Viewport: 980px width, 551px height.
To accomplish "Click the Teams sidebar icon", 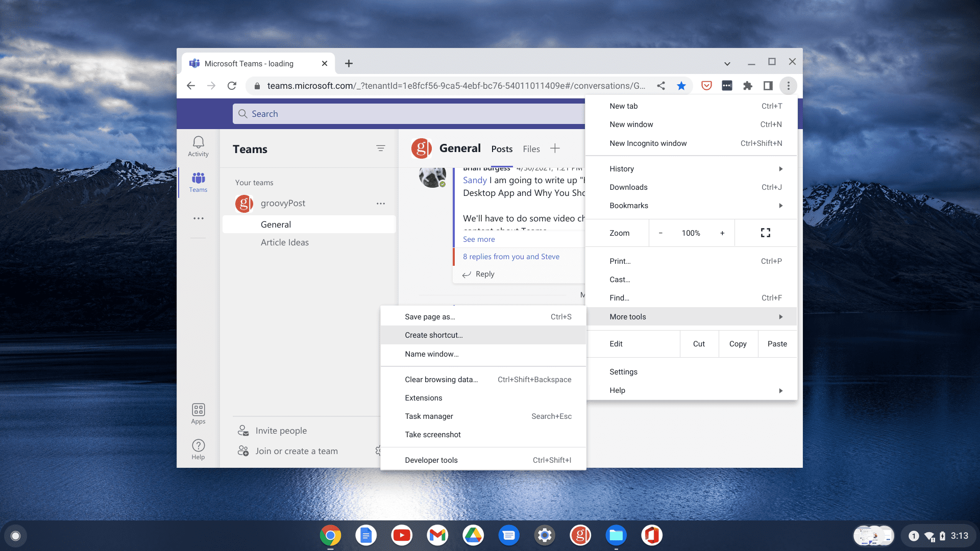I will tap(198, 182).
